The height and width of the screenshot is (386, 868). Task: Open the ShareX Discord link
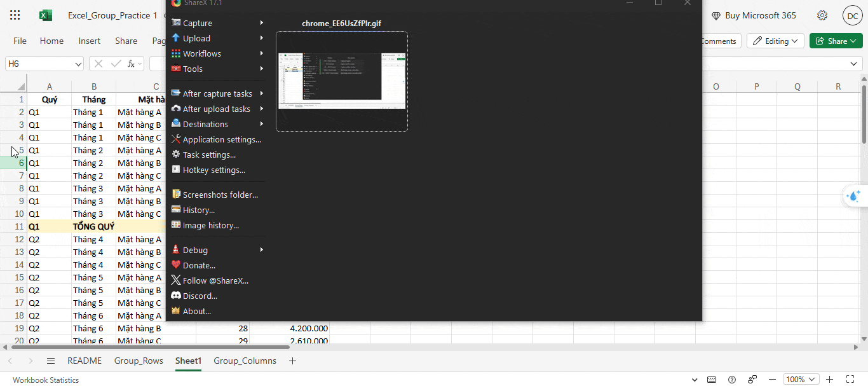(x=218, y=296)
